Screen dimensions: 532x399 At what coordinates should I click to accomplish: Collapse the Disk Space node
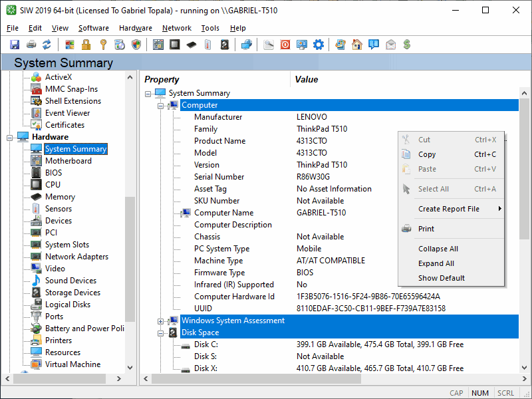(160, 333)
